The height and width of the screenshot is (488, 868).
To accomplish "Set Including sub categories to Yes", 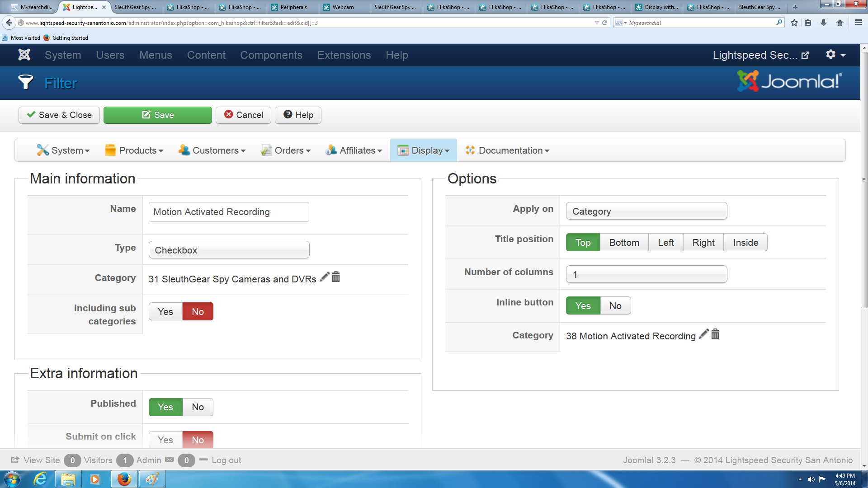I will point(165,312).
